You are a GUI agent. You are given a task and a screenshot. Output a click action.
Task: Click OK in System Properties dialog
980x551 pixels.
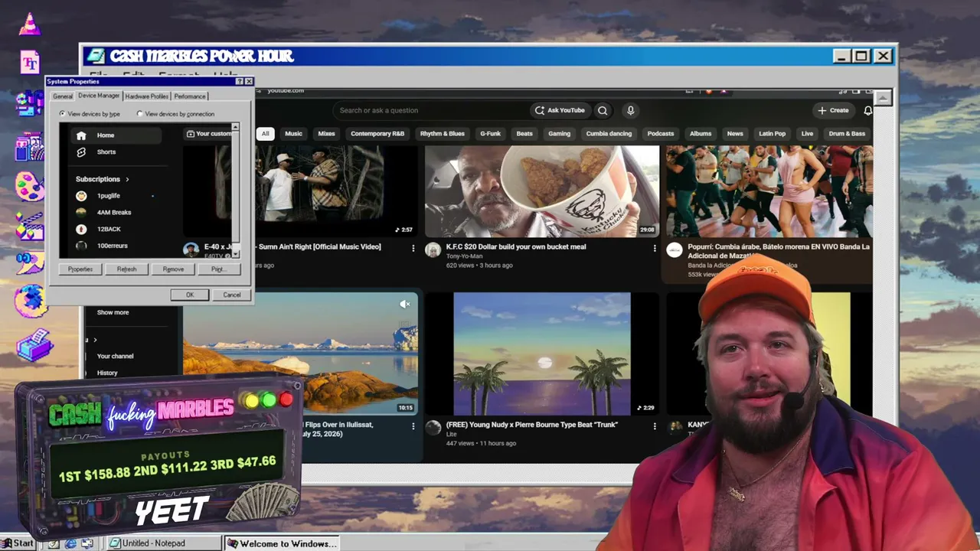click(190, 295)
